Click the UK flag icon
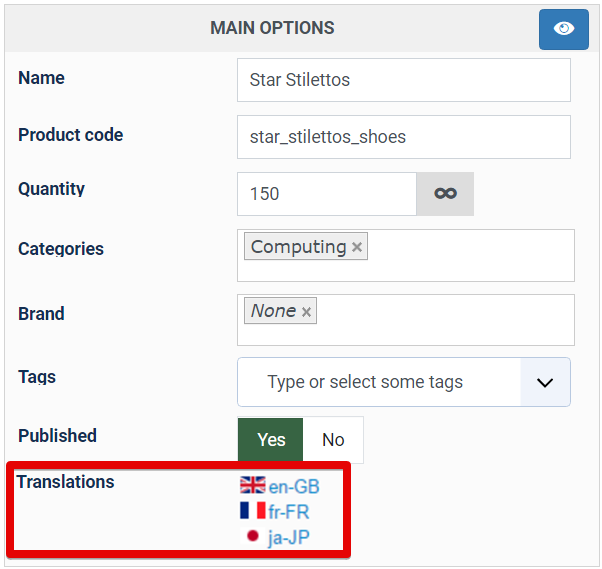The height and width of the screenshot is (569, 602). [x=252, y=485]
